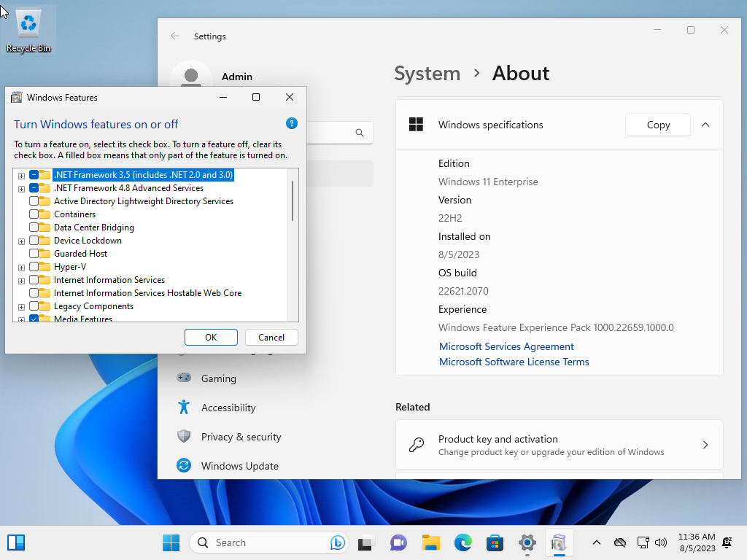This screenshot has width=747, height=560.
Task: Enable the Device Lockdown checkbox
Action: [34, 241]
